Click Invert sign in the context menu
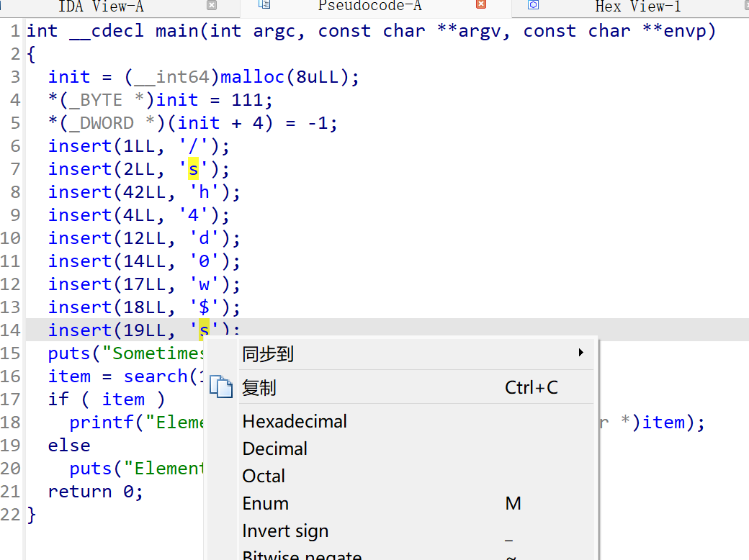Viewport: 749px width, 560px height. point(285,530)
